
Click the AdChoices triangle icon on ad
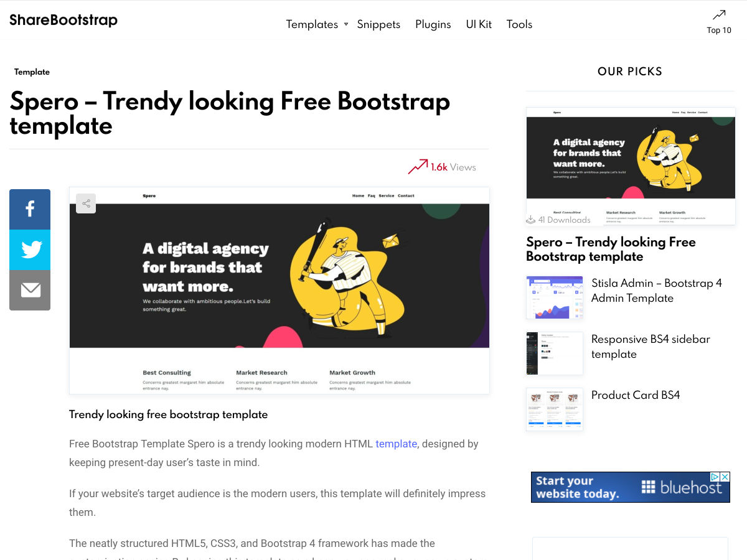715,477
